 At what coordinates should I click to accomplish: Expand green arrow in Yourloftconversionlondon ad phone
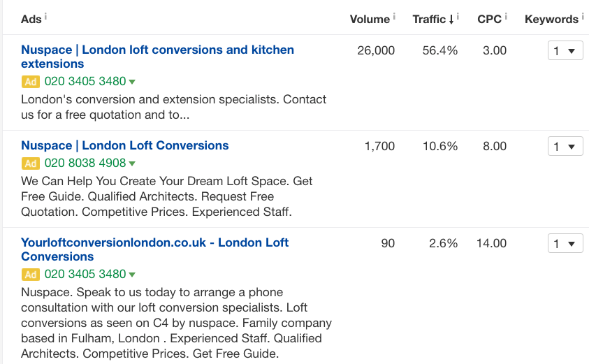coord(132,275)
